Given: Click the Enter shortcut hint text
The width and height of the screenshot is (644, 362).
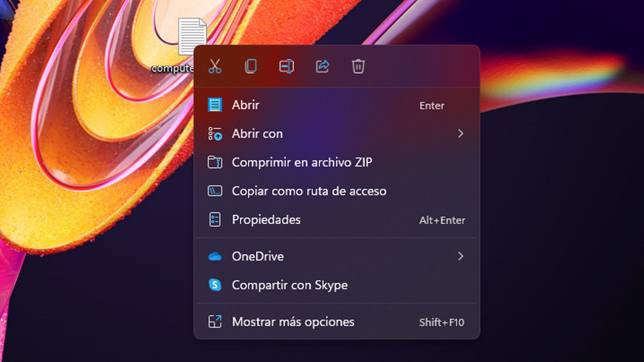Looking at the screenshot, I should pyautogui.click(x=432, y=106).
